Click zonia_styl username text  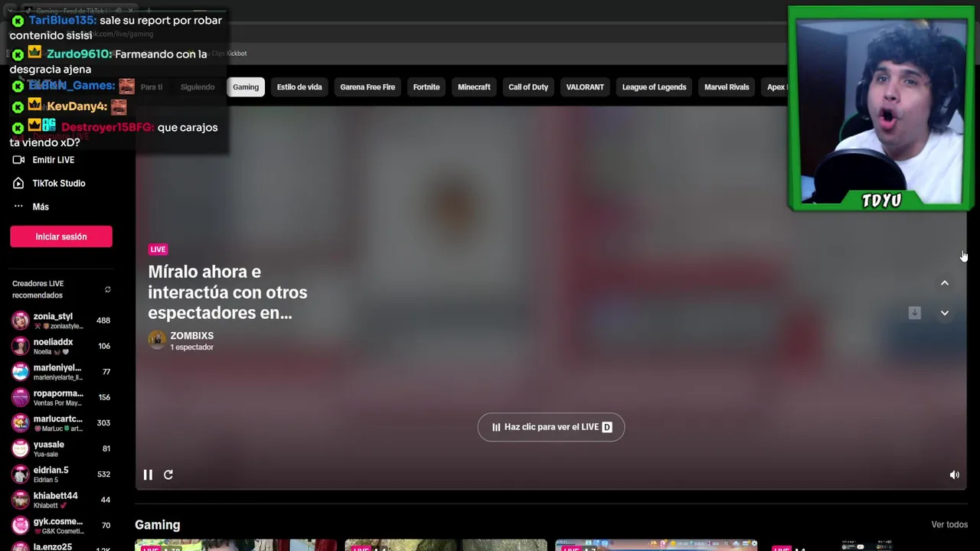(53, 316)
